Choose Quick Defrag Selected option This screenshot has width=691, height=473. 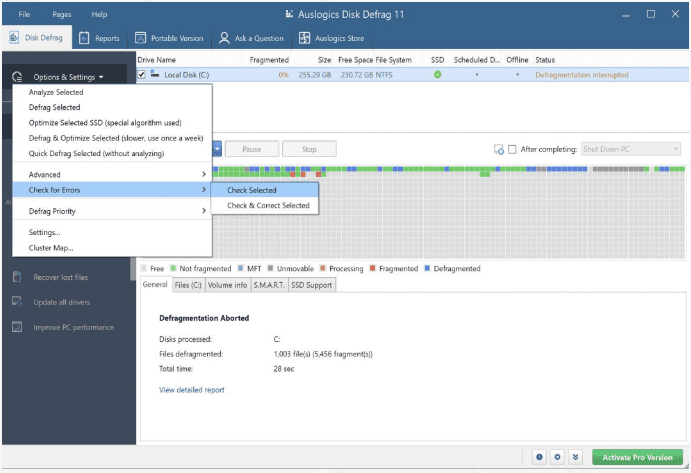[96, 153]
